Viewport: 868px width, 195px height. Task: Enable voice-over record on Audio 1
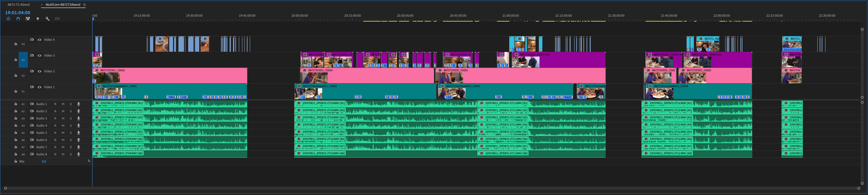[78, 104]
